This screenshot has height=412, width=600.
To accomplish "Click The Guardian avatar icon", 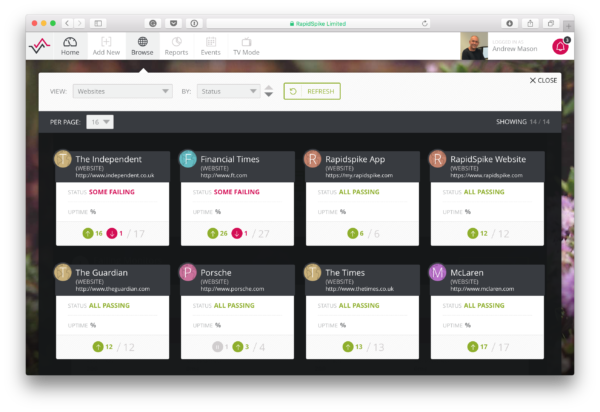I will tap(63, 272).
